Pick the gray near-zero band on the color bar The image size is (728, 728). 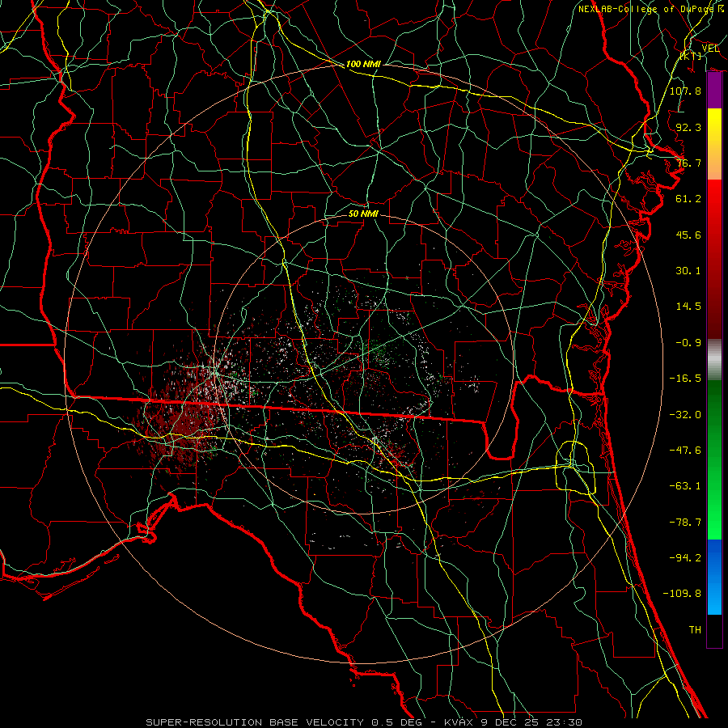(x=714, y=359)
